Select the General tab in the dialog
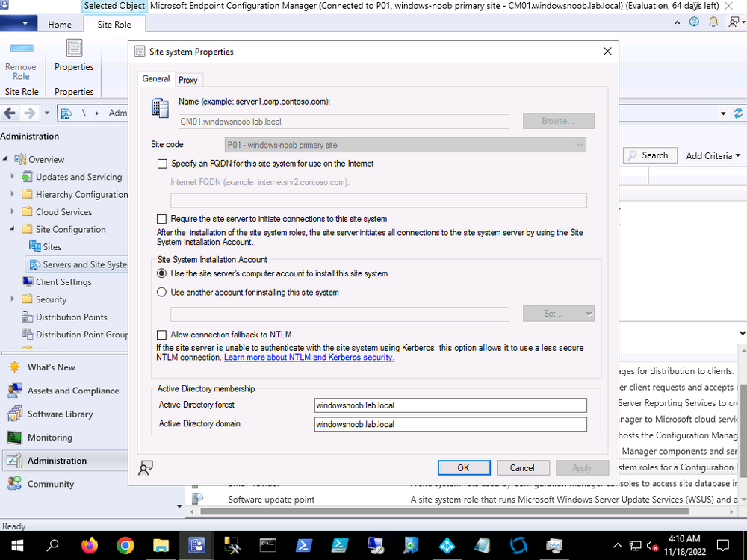This screenshot has height=560, width=747. point(156,78)
